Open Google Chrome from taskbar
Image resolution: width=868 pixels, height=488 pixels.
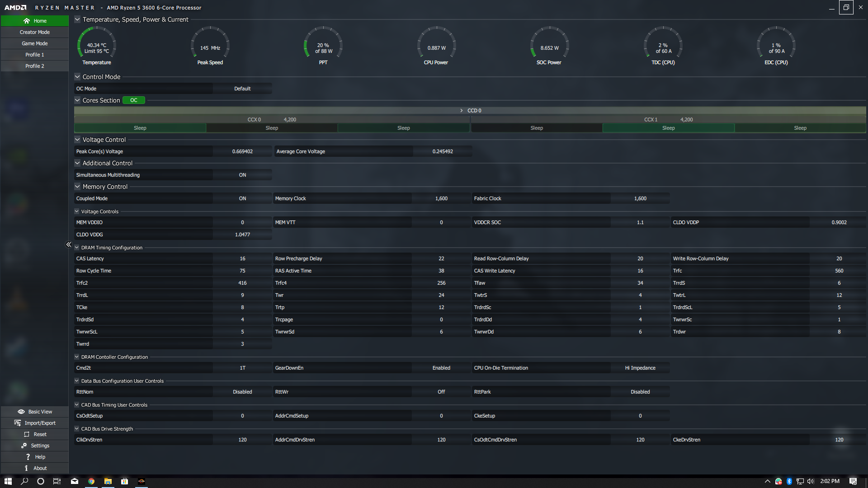(x=91, y=481)
